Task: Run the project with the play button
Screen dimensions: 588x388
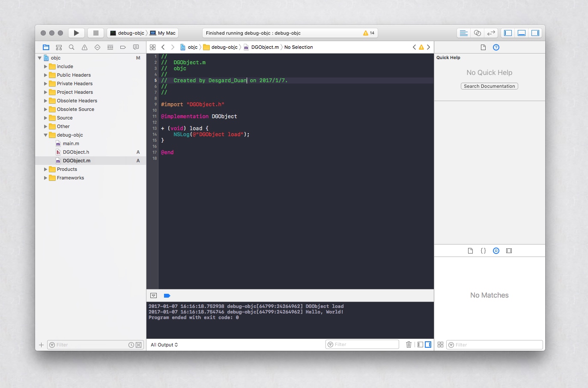Action: (76, 33)
